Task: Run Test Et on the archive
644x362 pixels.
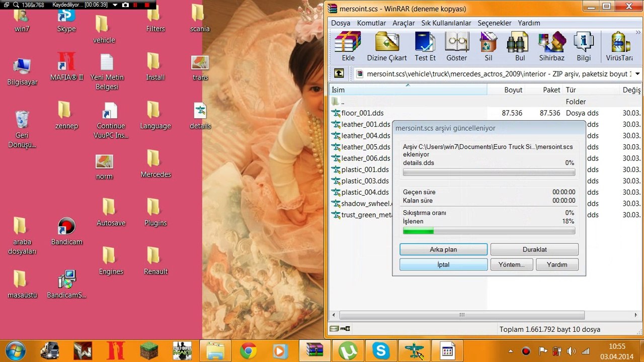Action: (x=425, y=46)
